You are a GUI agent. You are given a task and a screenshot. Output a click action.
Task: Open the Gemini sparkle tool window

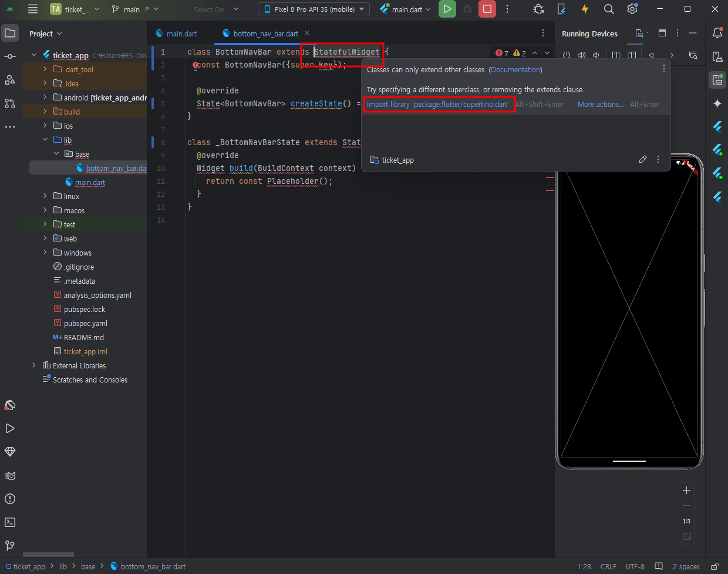tap(717, 103)
